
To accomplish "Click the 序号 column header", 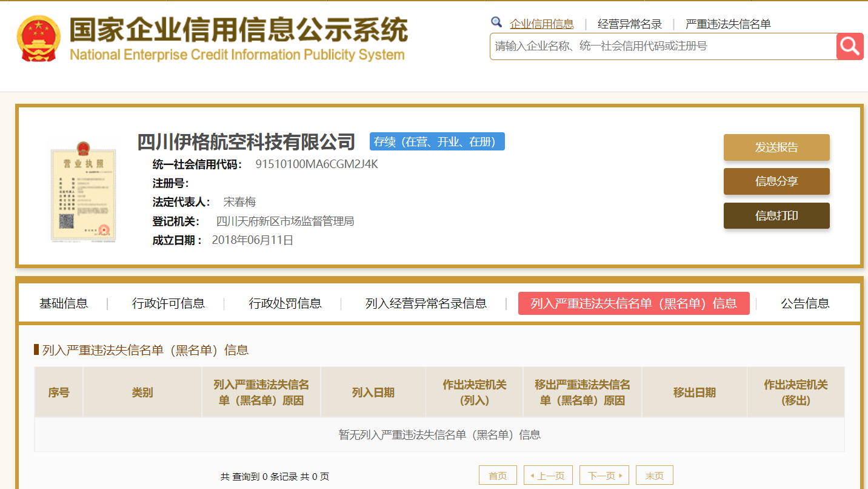I will click(x=59, y=393).
